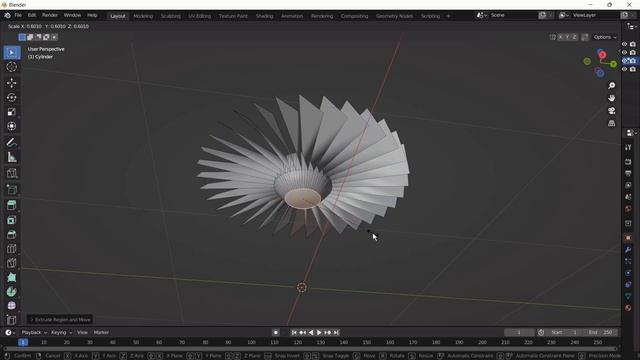Choose the Bevel tool
640x360 pixels.
click(12, 234)
